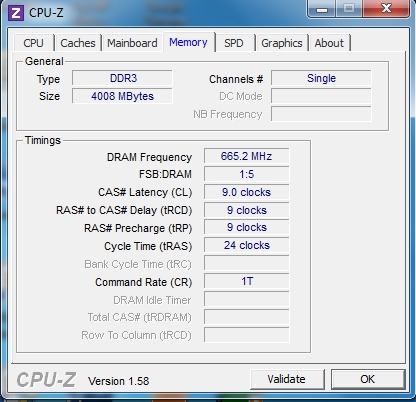The image size is (416, 402).
Task: Click the Command Rate 1T field
Action: click(x=247, y=282)
